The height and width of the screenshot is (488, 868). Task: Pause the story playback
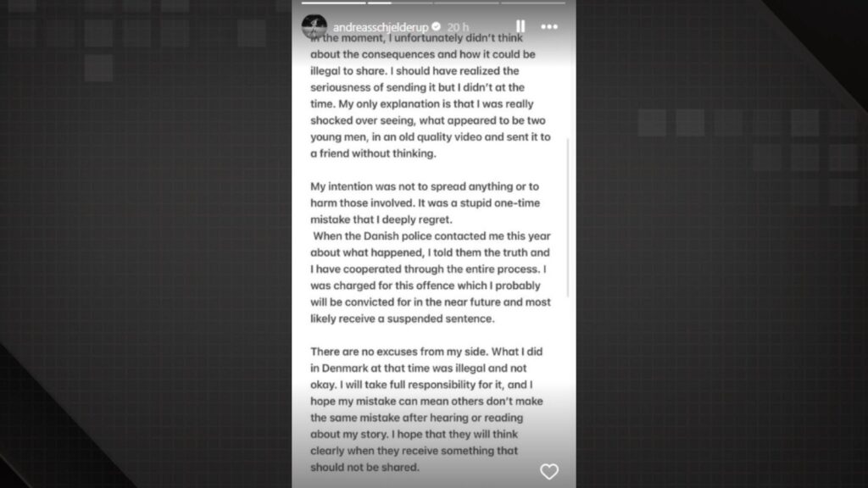(x=520, y=26)
